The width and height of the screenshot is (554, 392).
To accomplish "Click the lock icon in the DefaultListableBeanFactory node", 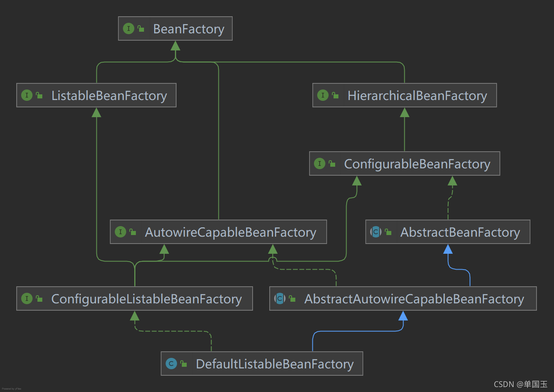I will 183,364.
